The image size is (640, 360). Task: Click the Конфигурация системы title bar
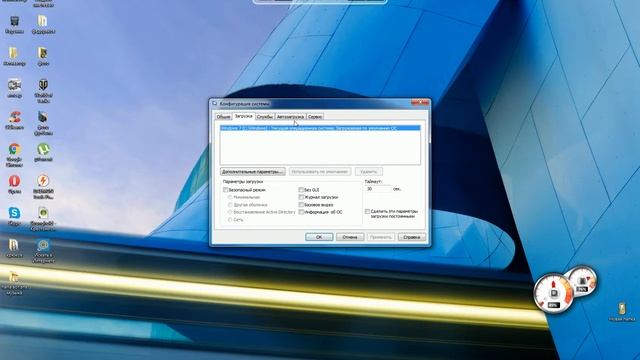pos(310,104)
